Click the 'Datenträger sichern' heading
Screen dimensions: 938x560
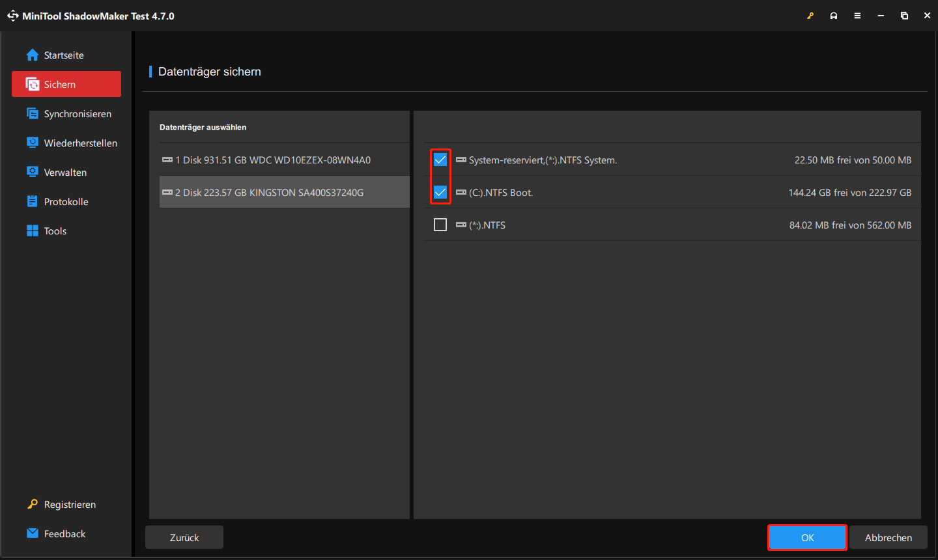pos(209,72)
